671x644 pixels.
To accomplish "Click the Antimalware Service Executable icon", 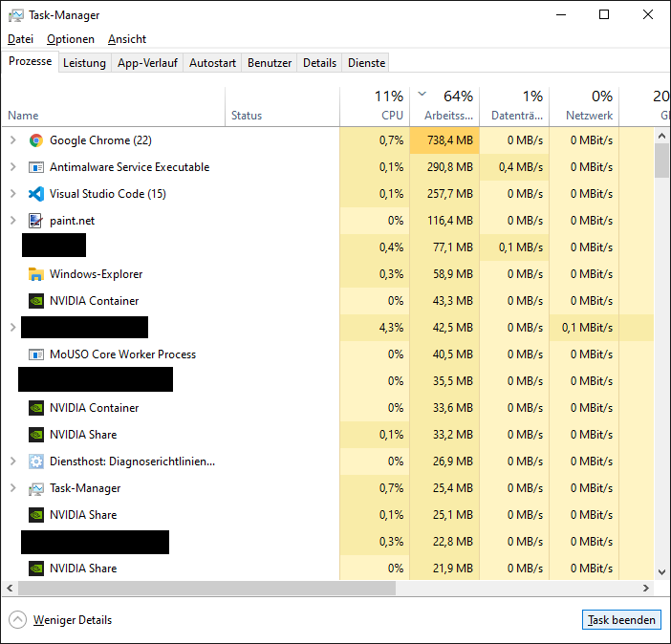I will pos(36,167).
